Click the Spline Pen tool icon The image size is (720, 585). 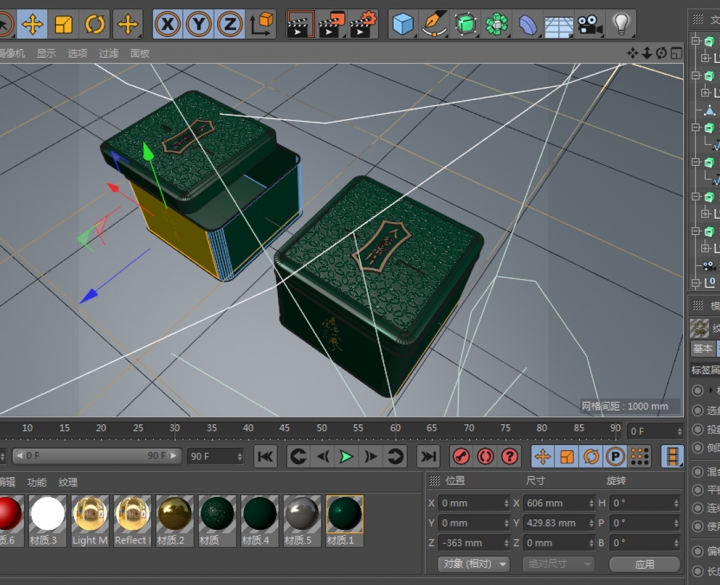(x=434, y=23)
